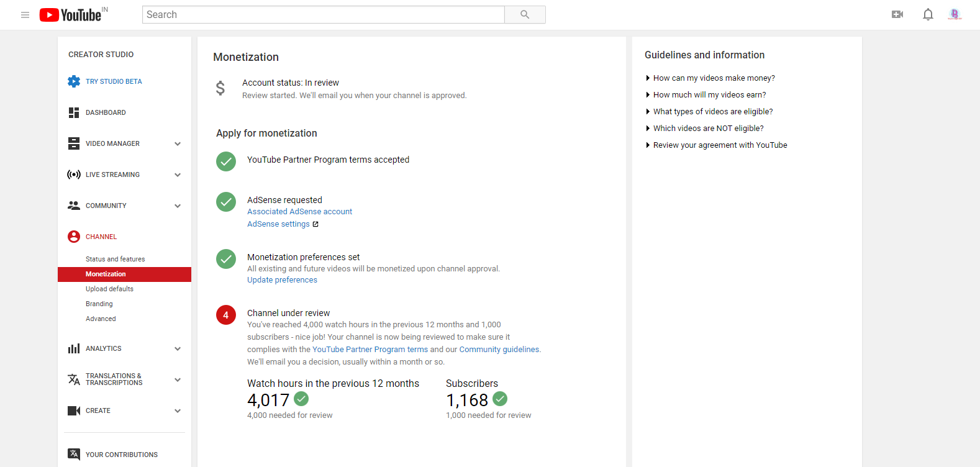Click the Try Studio Beta link
Image resolution: width=980 pixels, height=467 pixels.
[x=114, y=81]
